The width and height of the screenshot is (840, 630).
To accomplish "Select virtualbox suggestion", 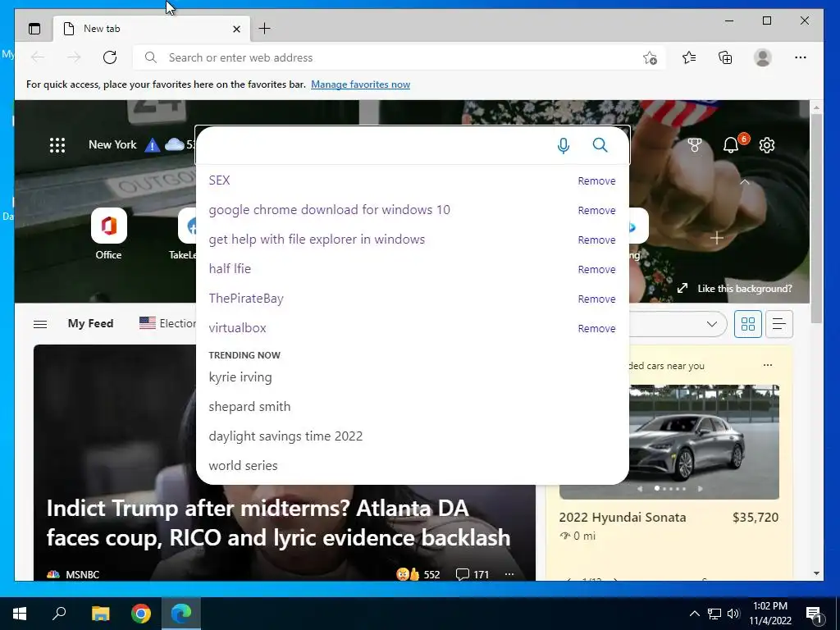I will coord(237,327).
